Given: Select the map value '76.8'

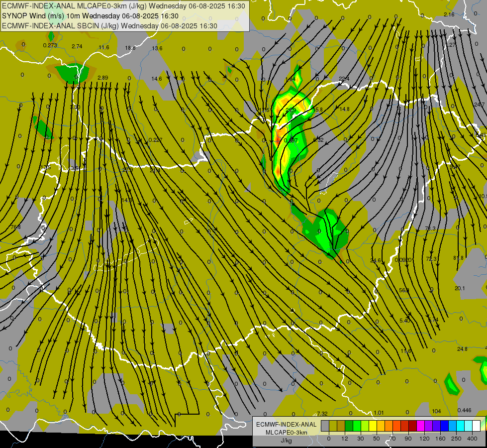Looking at the screenshot, I should (x=15, y=227).
